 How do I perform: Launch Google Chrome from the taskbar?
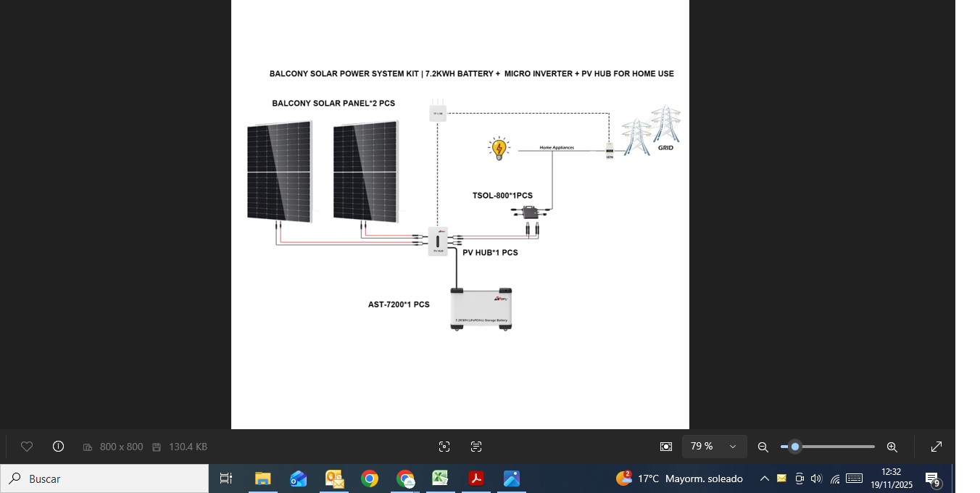click(370, 478)
